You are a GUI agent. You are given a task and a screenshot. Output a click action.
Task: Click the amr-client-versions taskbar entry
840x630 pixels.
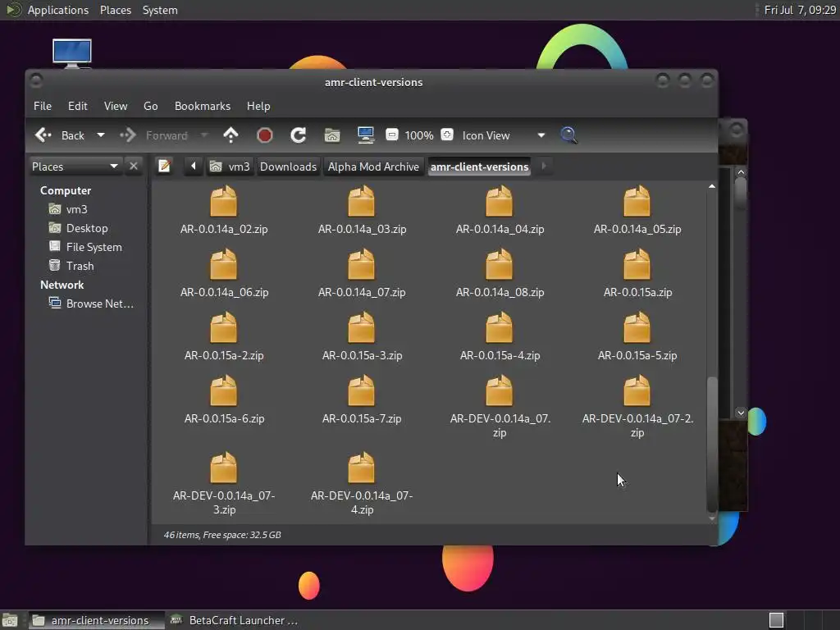click(x=96, y=620)
